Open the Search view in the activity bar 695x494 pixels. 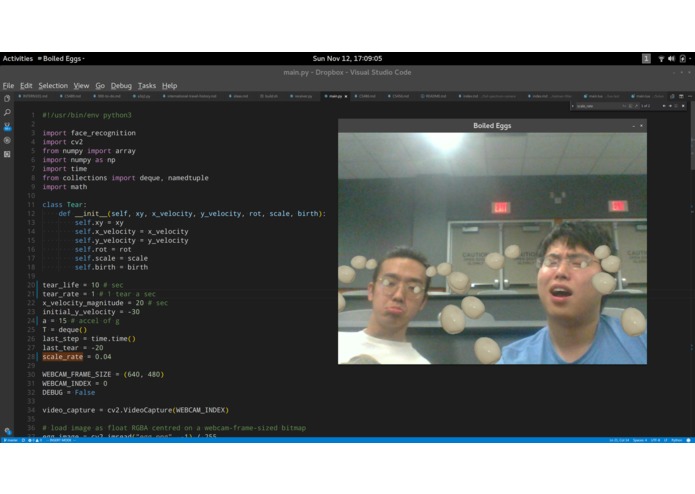pos(7,113)
